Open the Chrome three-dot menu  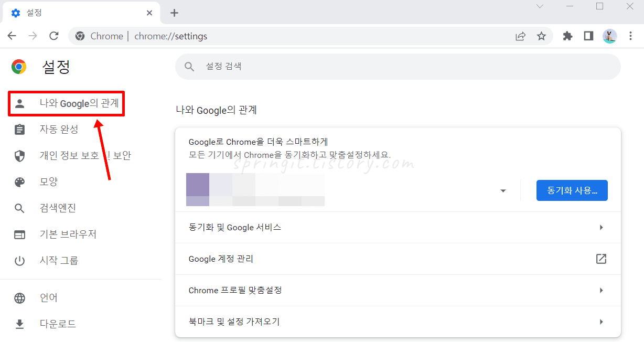click(630, 36)
